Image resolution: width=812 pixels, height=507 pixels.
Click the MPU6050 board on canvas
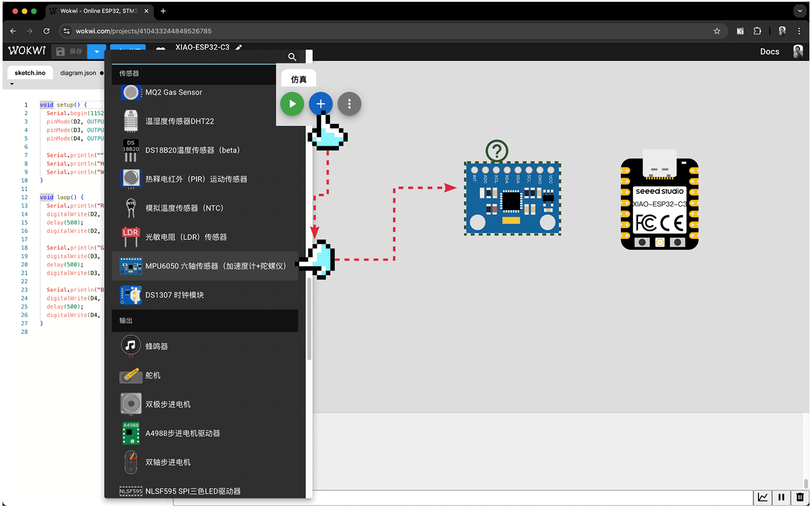point(512,198)
